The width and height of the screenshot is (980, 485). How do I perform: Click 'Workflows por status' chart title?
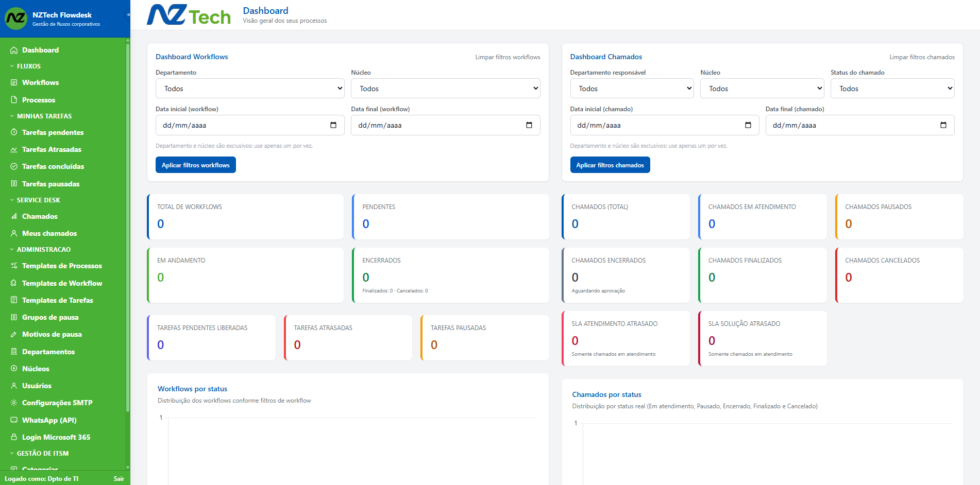[192, 389]
